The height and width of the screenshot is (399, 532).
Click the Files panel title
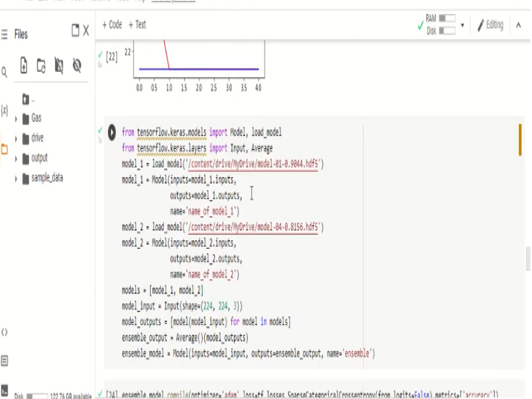tap(21, 34)
